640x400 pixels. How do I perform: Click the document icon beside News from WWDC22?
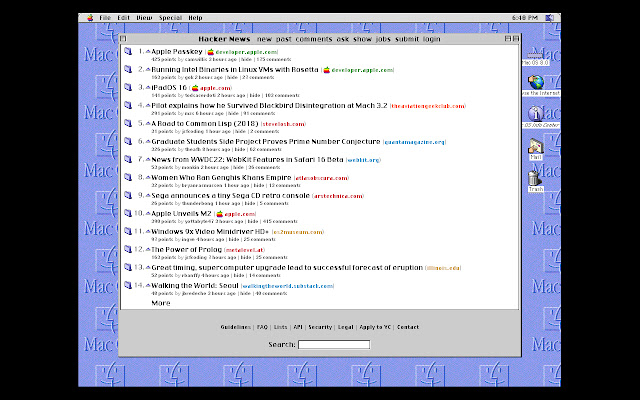[128, 159]
